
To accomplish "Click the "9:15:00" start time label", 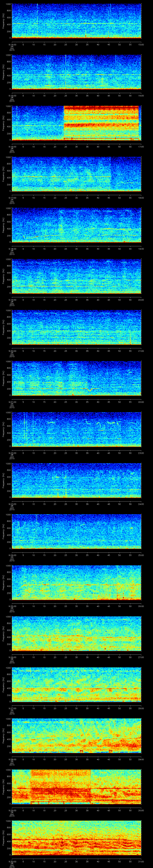I will 12,96.
